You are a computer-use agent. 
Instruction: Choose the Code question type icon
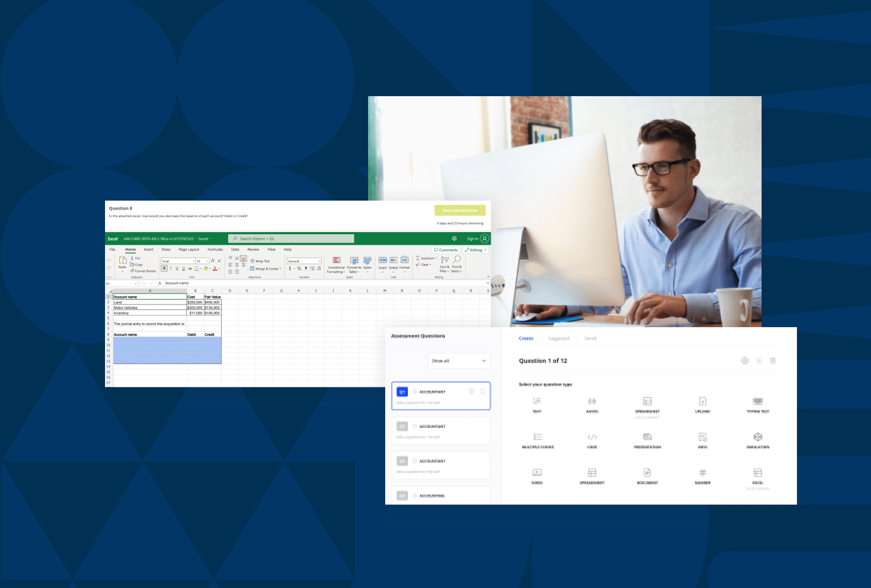tap(592, 437)
